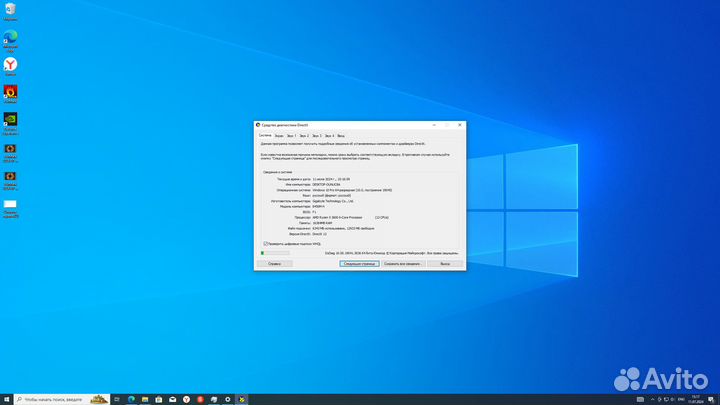Open File Explorer from the taskbar
720x405 pixels.
(145, 399)
